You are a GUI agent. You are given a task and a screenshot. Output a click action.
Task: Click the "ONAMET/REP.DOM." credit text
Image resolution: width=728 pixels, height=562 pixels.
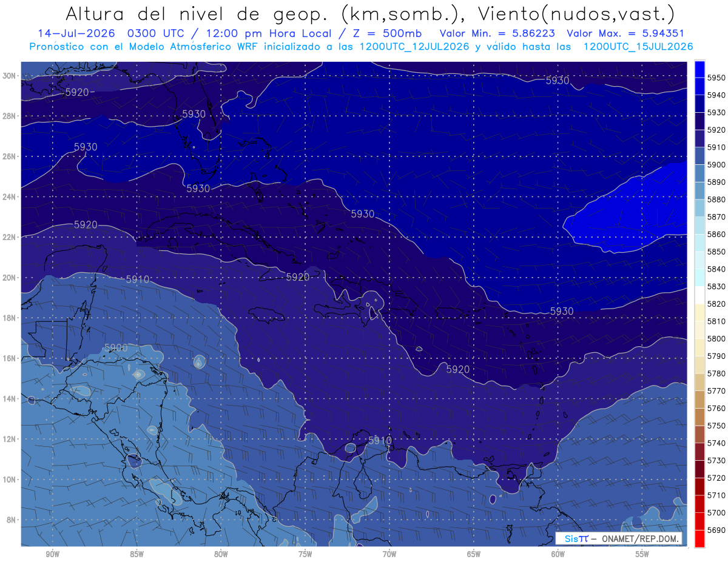(x=641, y=538)
